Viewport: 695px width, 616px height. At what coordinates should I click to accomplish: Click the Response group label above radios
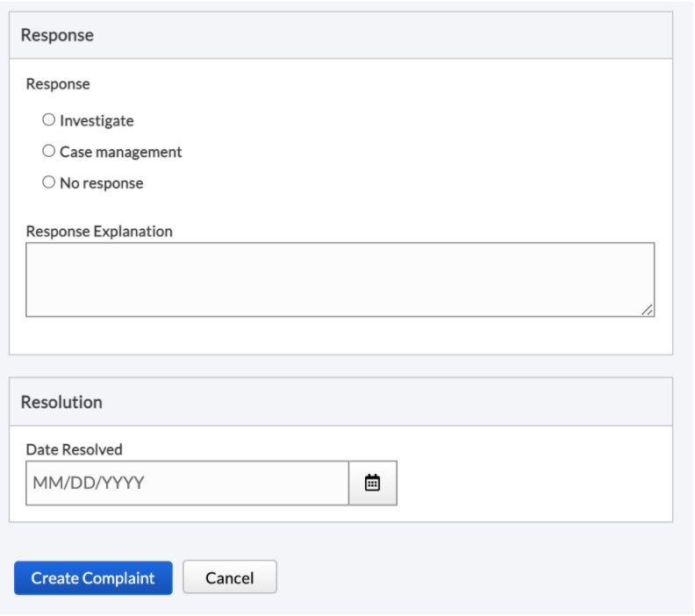(x=58, y=84)
